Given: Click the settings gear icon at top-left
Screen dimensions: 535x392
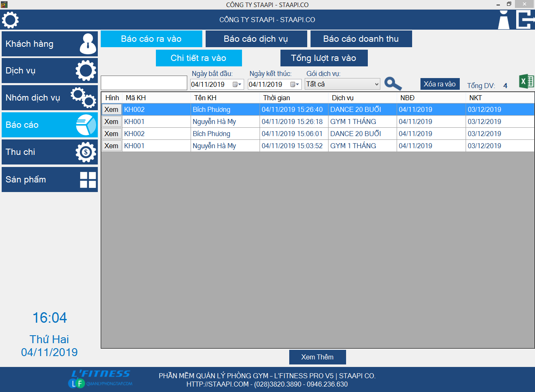Looking at the screenshot, I should [x=10, y=20].
